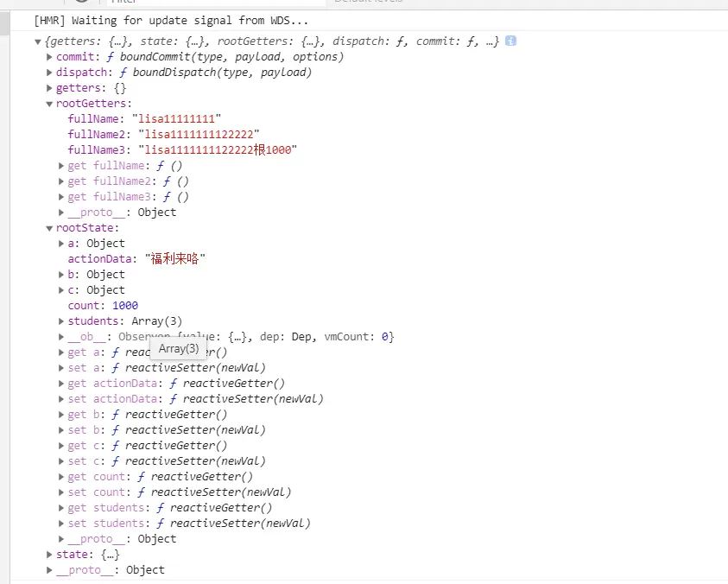Expand set students: reactiveSetter row

click(x=60, y=524)
